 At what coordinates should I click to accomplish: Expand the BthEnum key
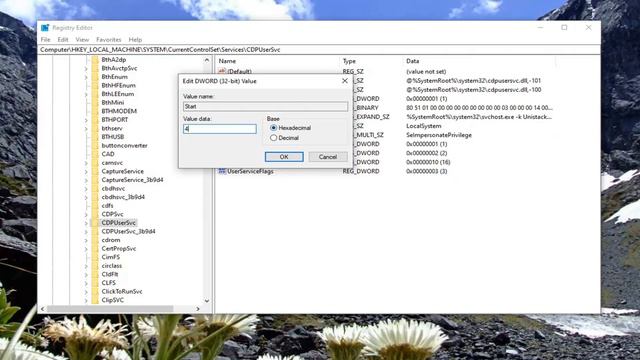86,77
